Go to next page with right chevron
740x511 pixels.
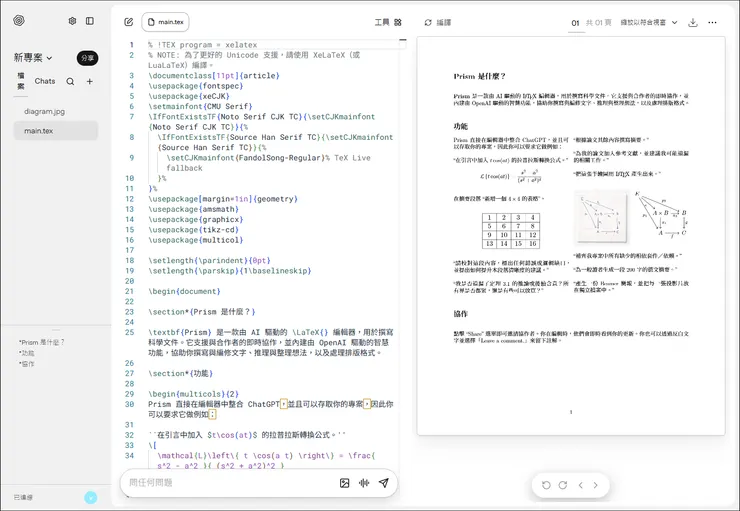point(596,485)
